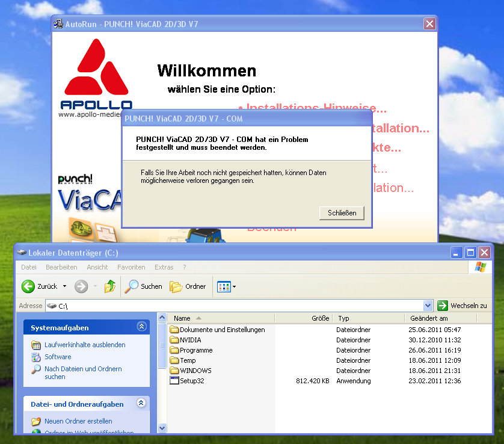The height and width of the screenshot is (444, 504).
Task: Toggle the Ordner folders pane button
Action: pos(188,286)
